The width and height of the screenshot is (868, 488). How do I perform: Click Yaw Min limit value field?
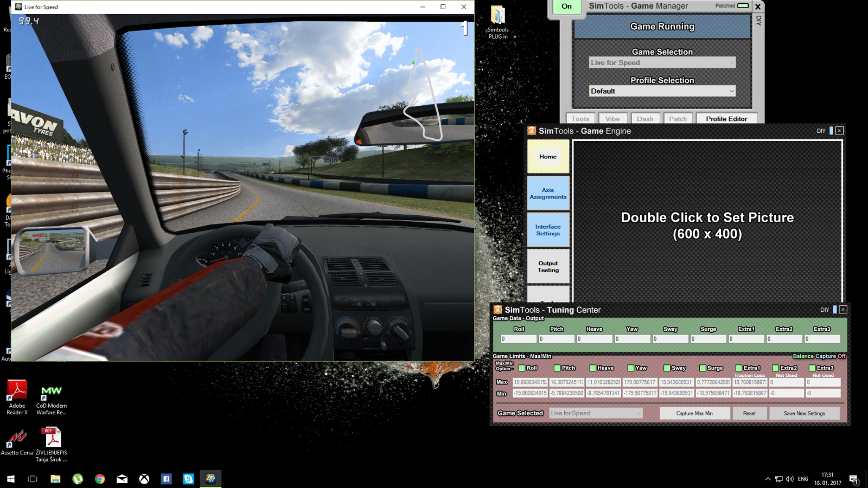tap(640, 393)
